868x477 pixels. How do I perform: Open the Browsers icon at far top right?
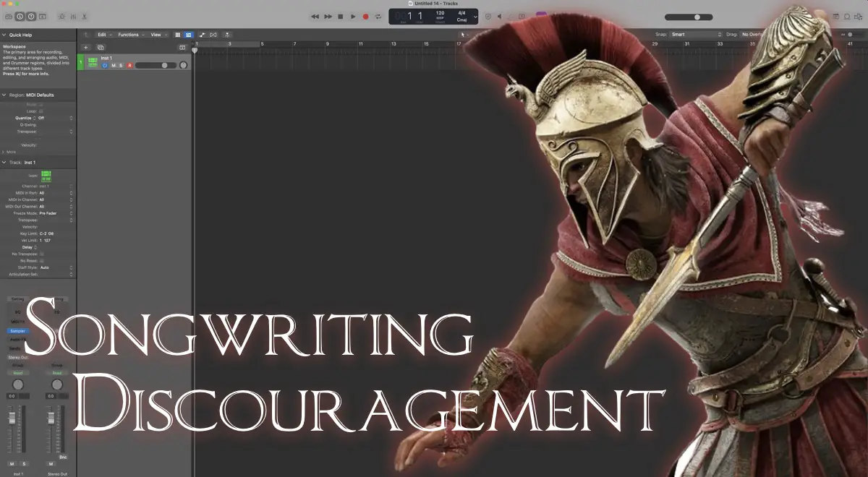(x=859, y=16)
